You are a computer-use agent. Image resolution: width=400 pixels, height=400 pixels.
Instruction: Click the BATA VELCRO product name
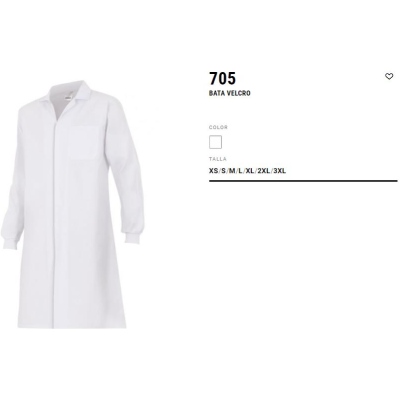coord(230,93)
